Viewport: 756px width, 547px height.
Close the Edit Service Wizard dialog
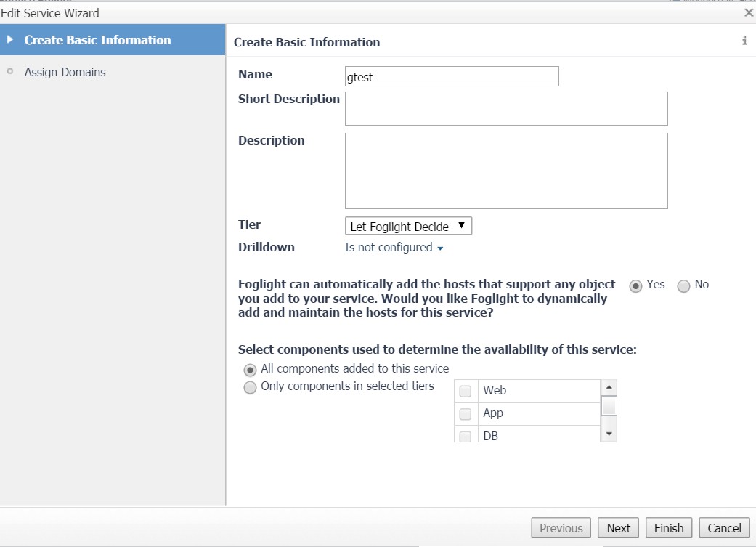(x=749, y=13)
